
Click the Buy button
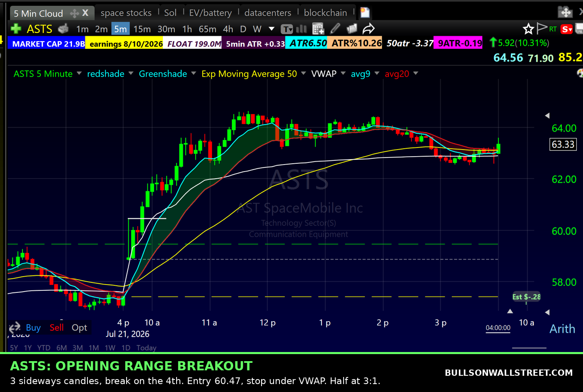(x=33, y=328)
